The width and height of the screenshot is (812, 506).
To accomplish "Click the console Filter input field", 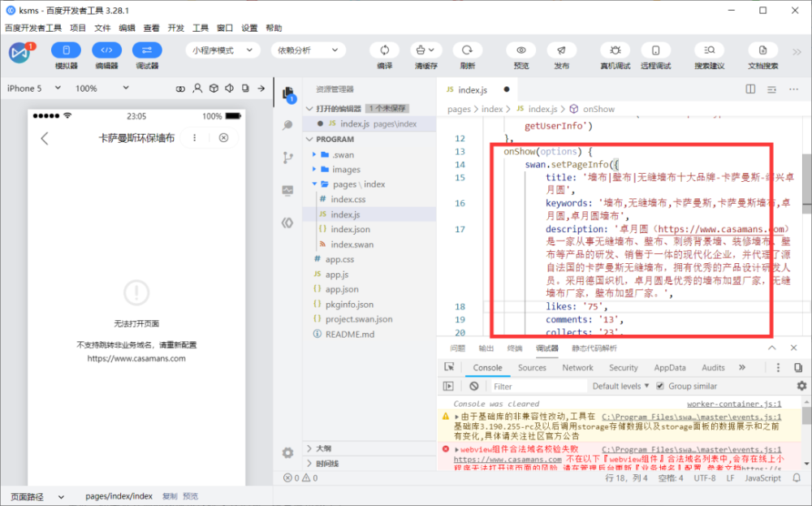I will (x=538, y=387).
